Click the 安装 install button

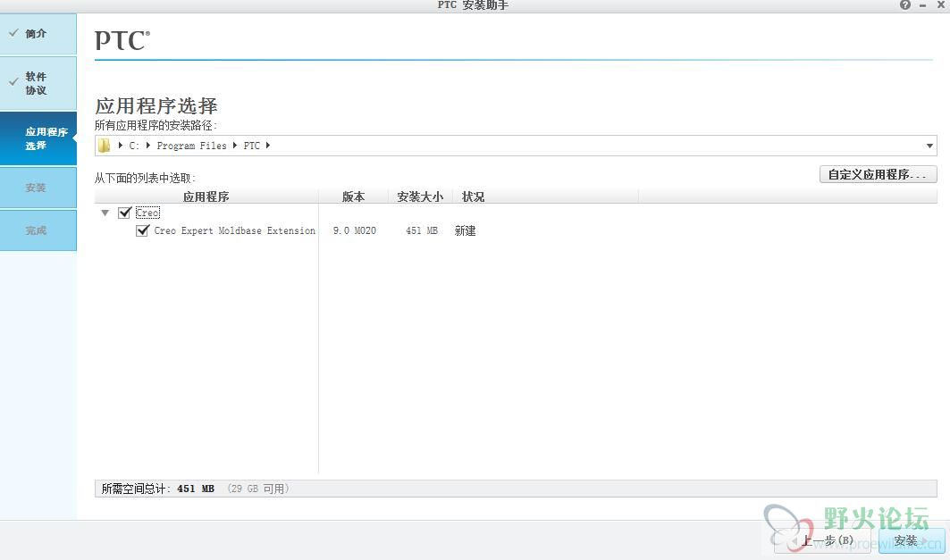912,540
